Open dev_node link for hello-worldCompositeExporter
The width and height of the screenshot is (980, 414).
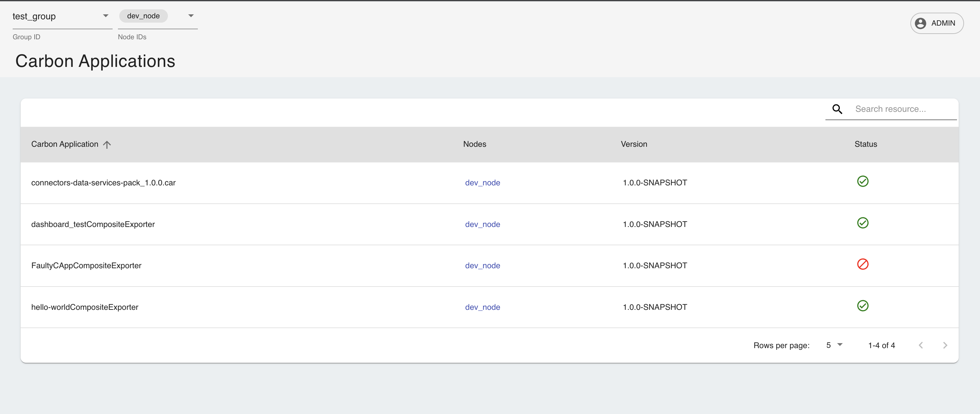(482, 307)
